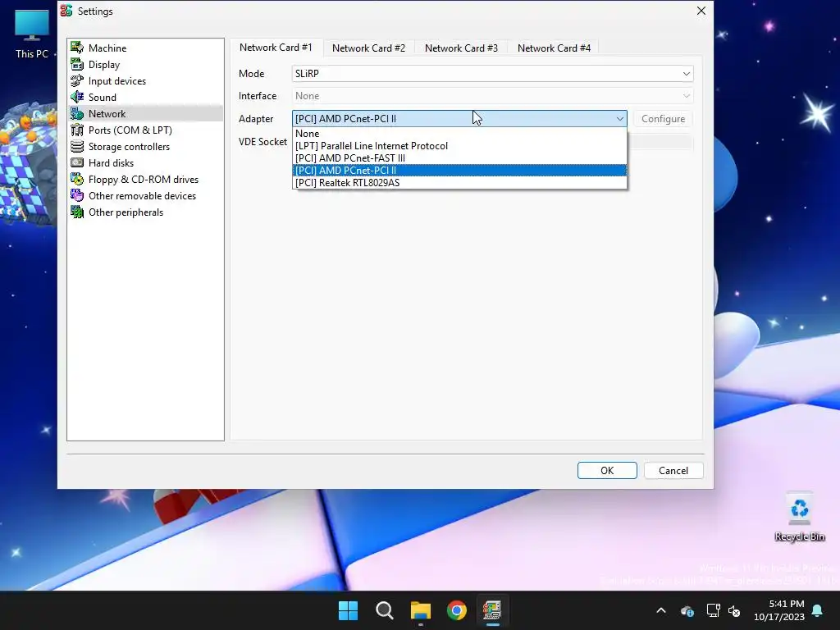Open the Sound settings page

click(x=102, y=97)
